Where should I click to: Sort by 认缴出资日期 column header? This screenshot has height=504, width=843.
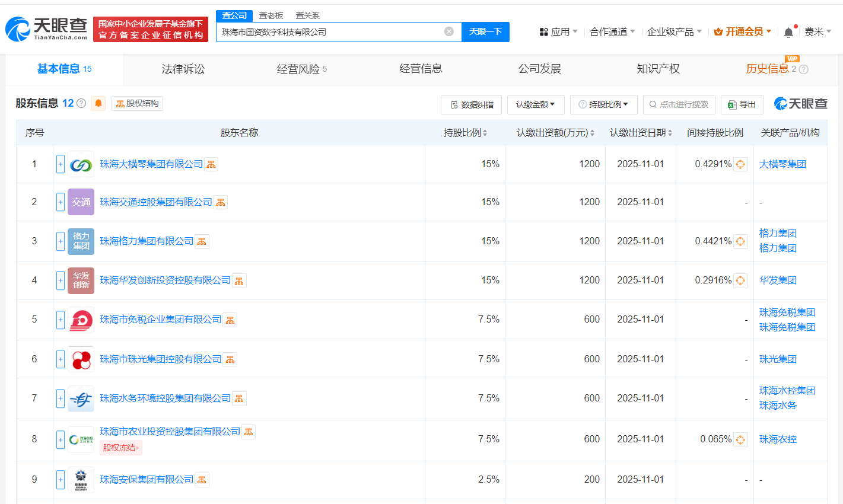(x=641, y=133)
